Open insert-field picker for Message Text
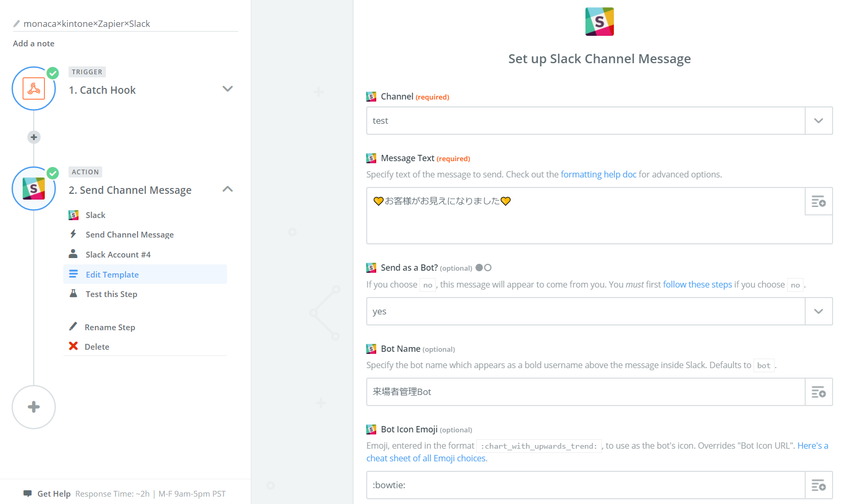 [x=818, y=202]
